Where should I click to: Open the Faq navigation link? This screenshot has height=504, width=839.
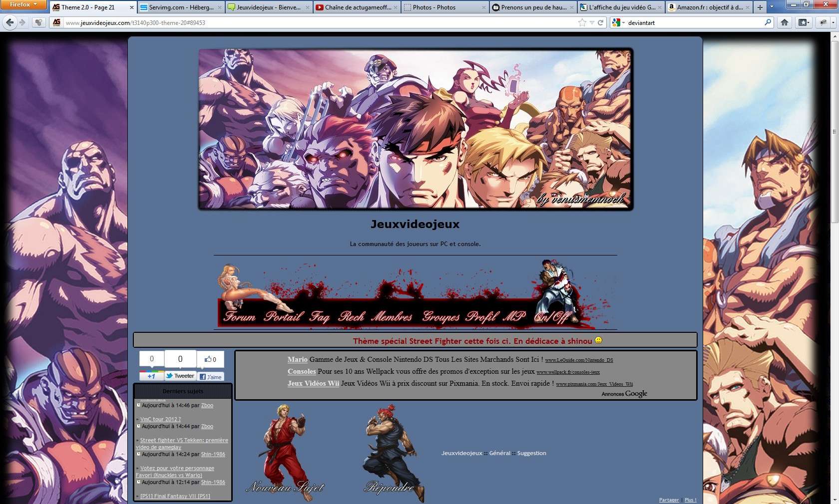pos(320,316)
